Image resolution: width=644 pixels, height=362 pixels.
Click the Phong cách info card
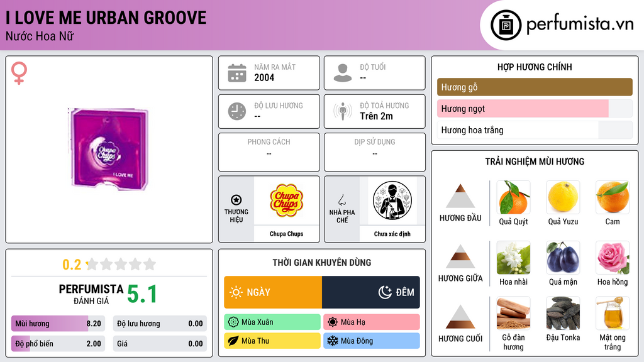[x=269, y=152]
